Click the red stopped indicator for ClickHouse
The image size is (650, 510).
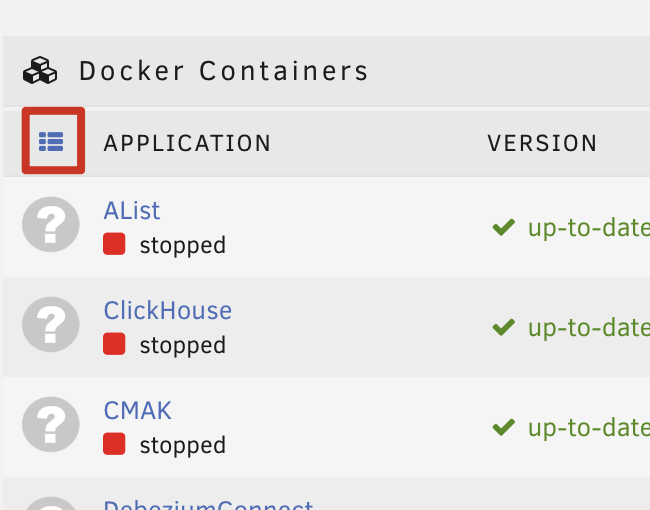(114, 343)
